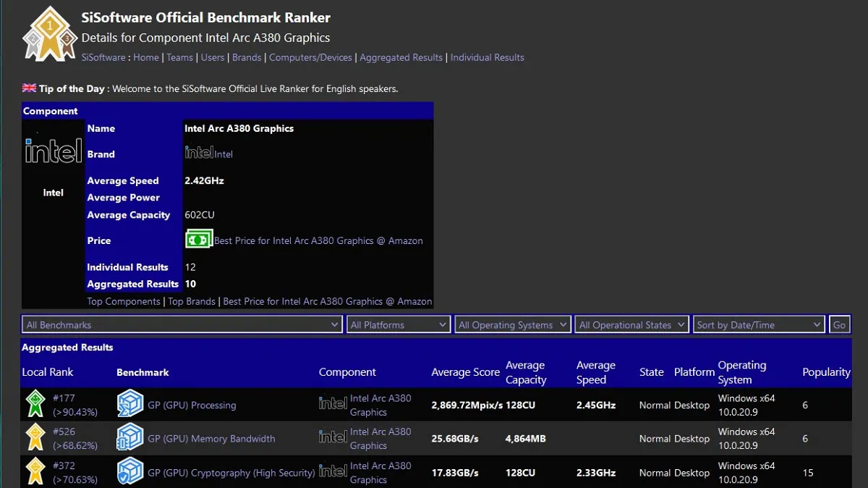Click the green rank medal for #177
The image size is (868, 488).
[x=35, y=404]
